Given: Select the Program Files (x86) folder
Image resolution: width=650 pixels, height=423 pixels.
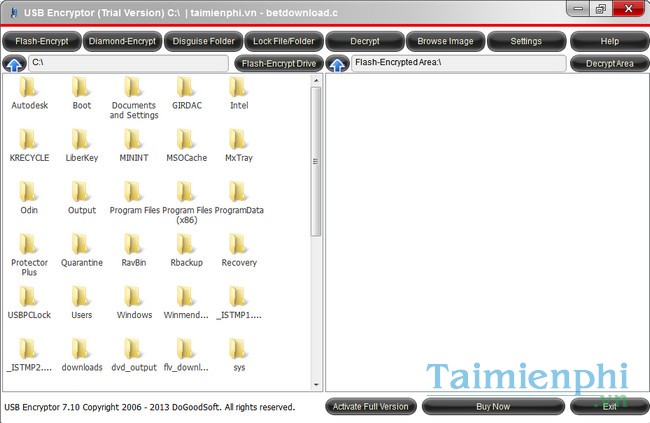Looking at the screenshot, I should click(x=186, y=203).
